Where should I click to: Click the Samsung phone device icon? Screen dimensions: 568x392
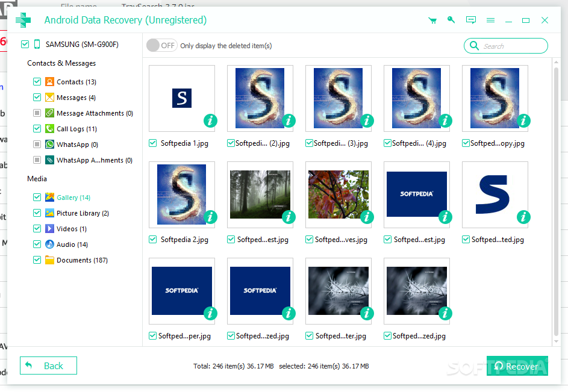[37, 44]
